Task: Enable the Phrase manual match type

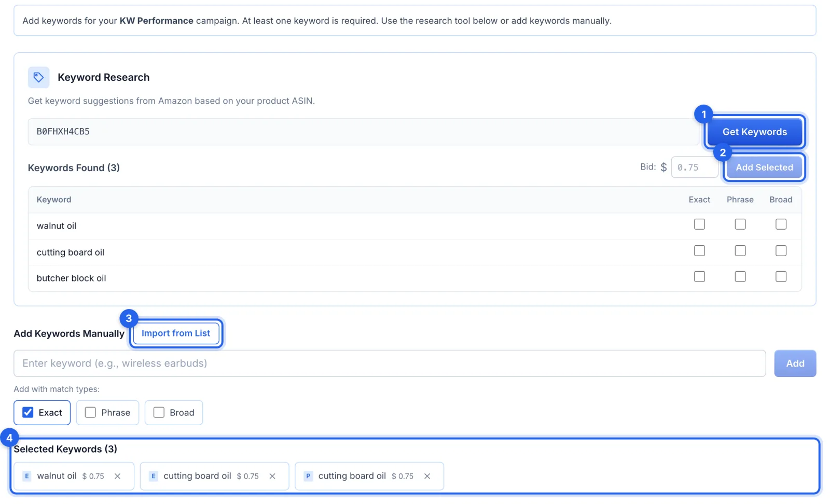Action: pos(90,412)
